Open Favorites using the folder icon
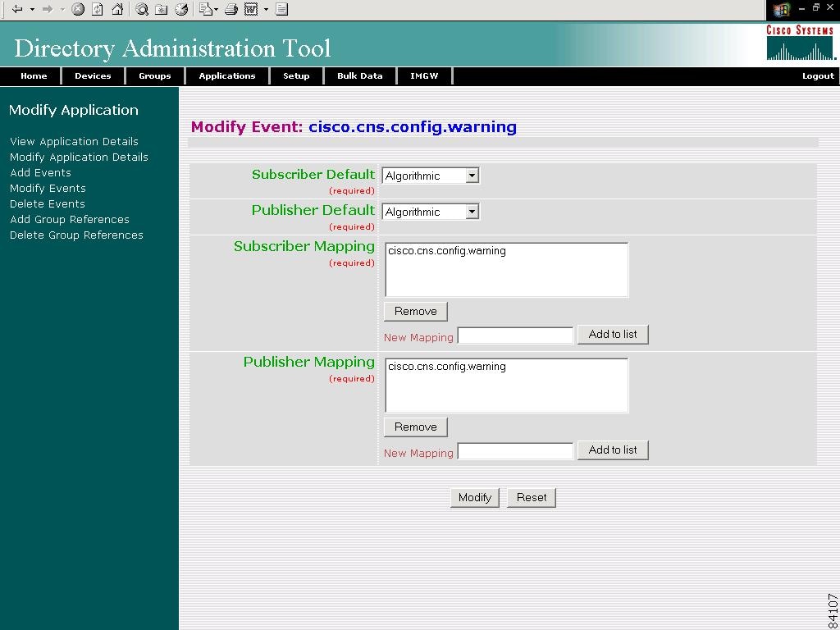Viewport: 840px width, 630px height. tap(161, 9)
